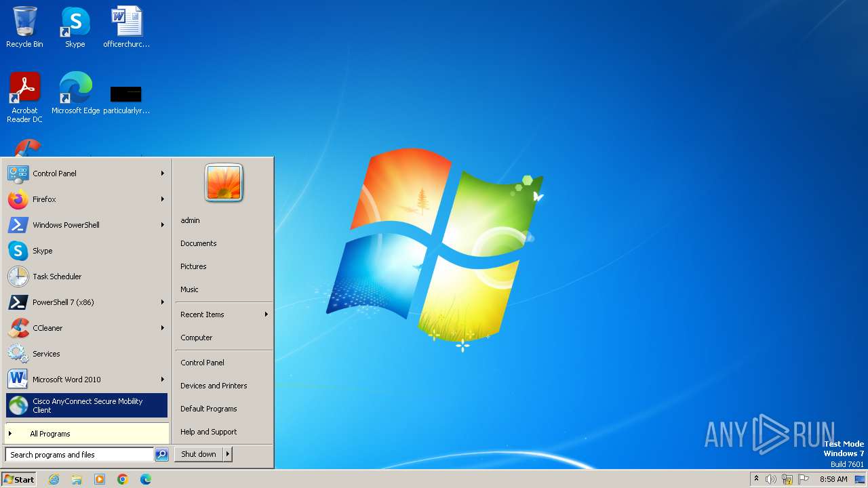Expand the Recent Items submenu arrow
The width and height of the screenshot is (868, 488).
tap(266, 314)
